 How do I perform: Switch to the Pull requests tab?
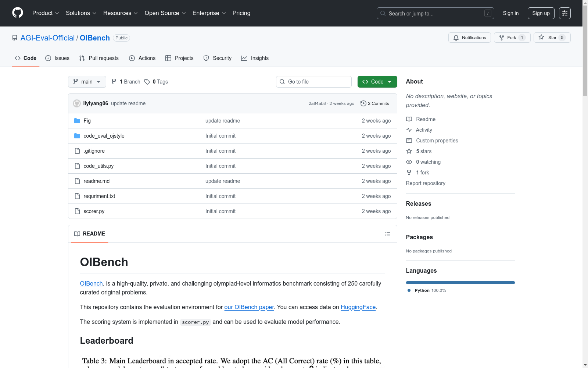tap(99, 58)
